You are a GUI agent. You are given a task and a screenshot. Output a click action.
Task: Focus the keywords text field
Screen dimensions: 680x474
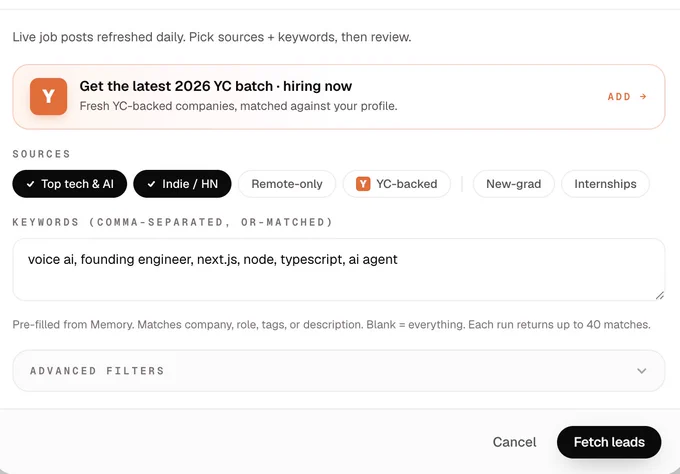pyautogui.click(x=339, y=269)
